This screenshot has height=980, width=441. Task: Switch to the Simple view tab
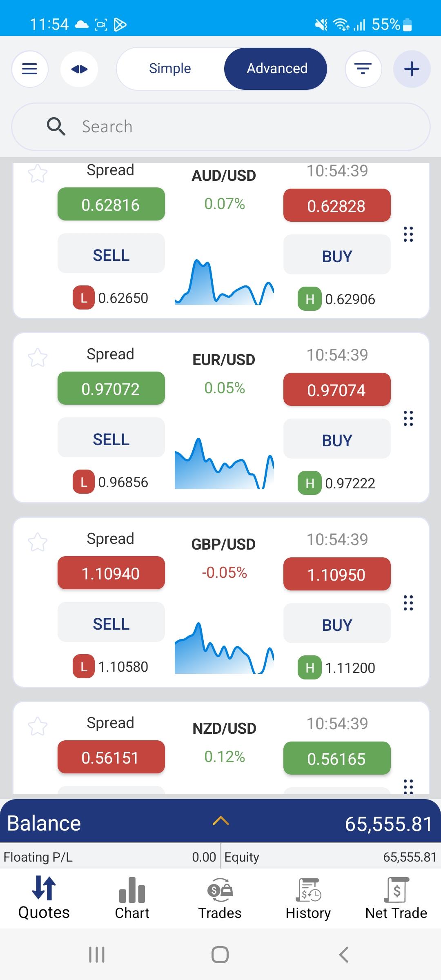click(x=170, y=69)
